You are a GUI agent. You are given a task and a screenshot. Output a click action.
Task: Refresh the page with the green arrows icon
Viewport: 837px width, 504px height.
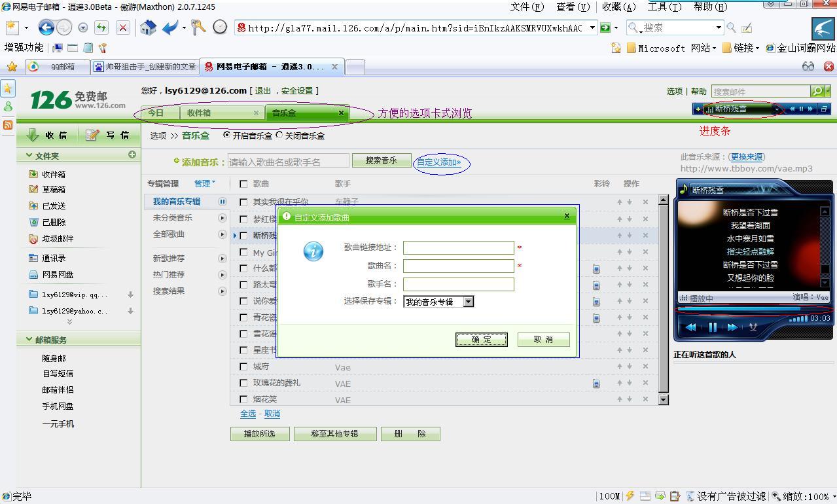(x=101, y=27)
